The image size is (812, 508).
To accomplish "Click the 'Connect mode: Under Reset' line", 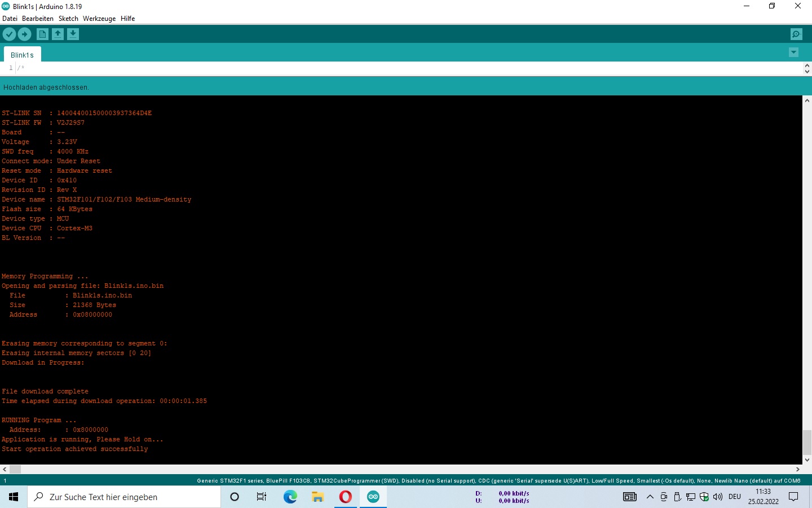I will (51, 161).
